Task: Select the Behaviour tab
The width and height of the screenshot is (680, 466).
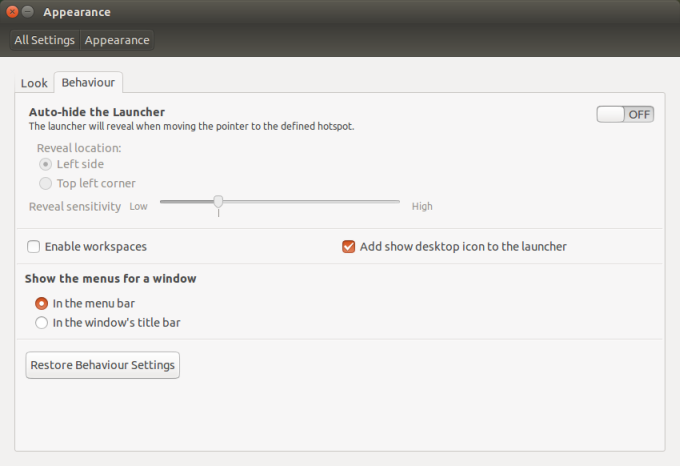Action: [x=88, y=82]
